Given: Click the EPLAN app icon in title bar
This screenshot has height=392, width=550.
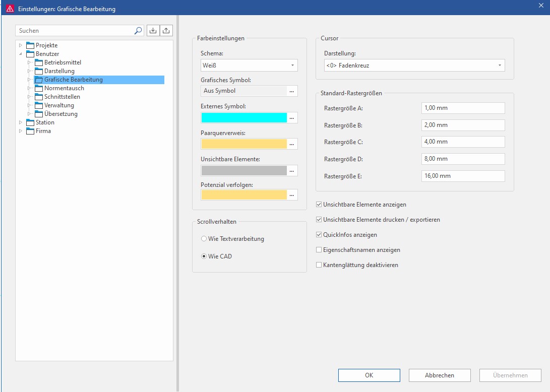Looking at the screenshot, I should tap(10, 9).
